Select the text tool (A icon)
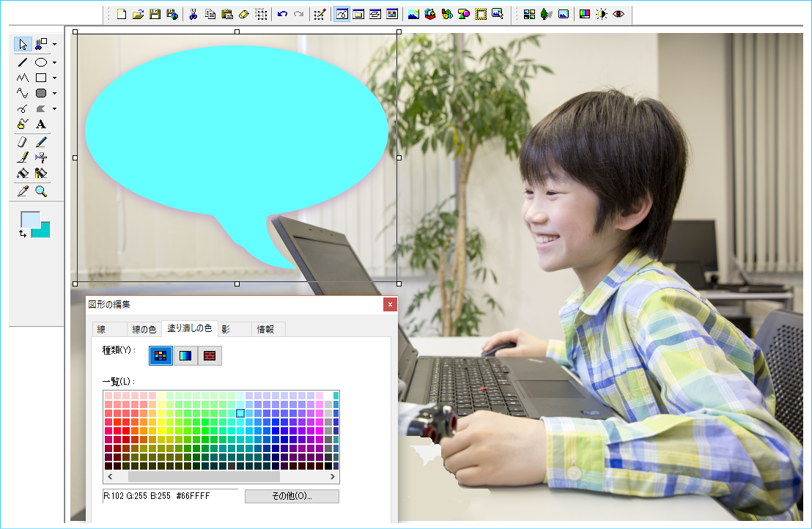The height and width of the screenshot is (529, 812). pos(41,125)
